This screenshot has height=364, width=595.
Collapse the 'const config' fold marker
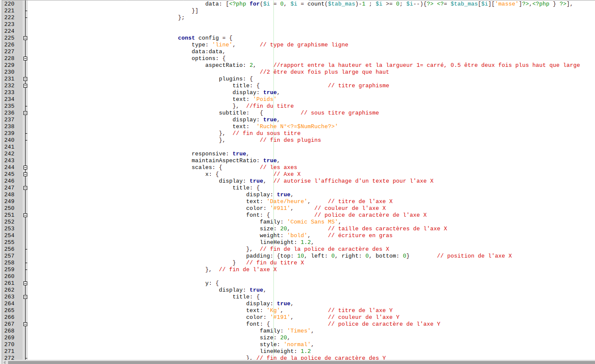[25, 38]
